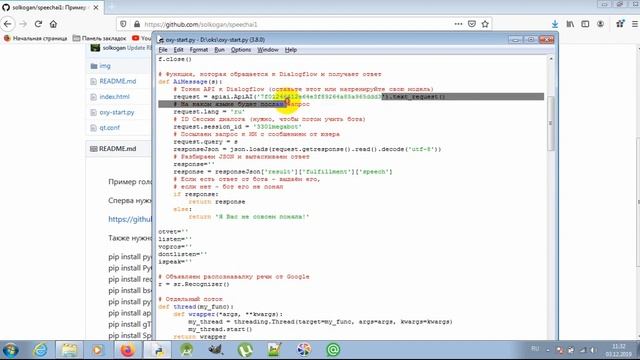Toggle Firefox sidebar icon
640x360 pixels.
click(585, 24)
